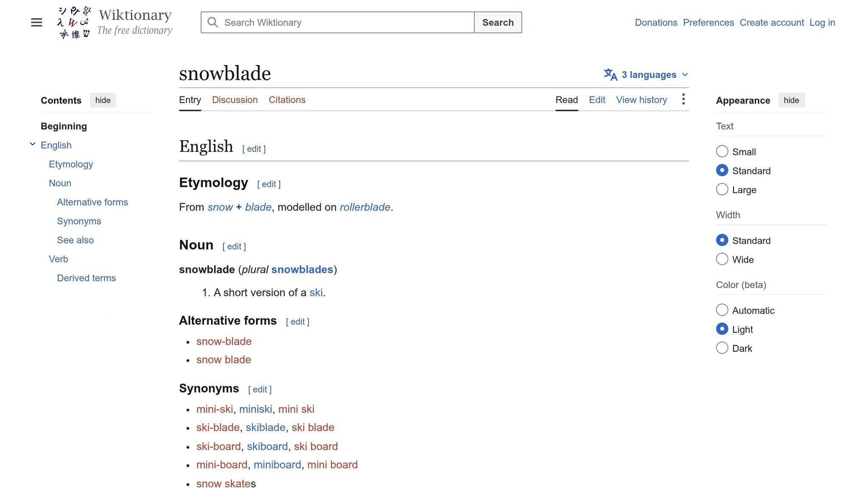Image resolution: width=868 pixels, height=488 pixels.
Task: Open the View history tab
Action: 641,100
